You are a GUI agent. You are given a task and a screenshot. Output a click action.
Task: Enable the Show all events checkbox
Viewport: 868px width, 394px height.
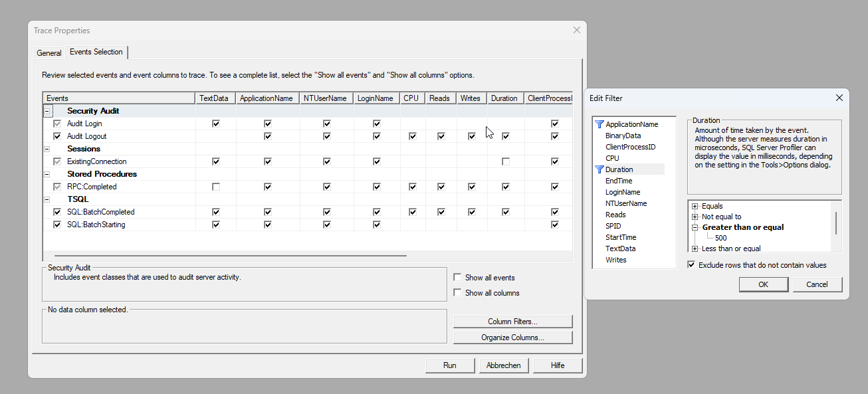(x=457, y=278)
